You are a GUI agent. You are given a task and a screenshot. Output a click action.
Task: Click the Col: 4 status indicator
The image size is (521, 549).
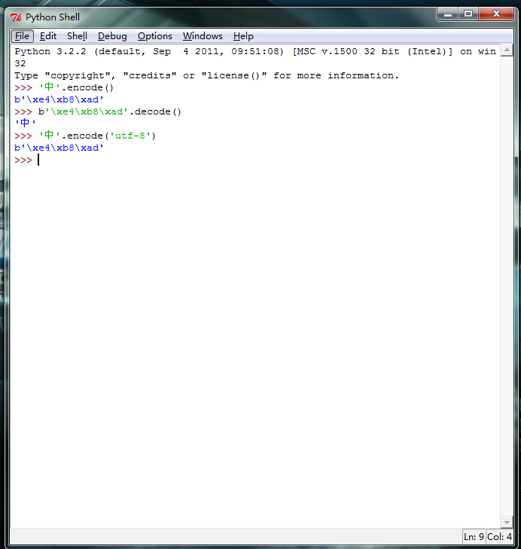click(499, 536)
